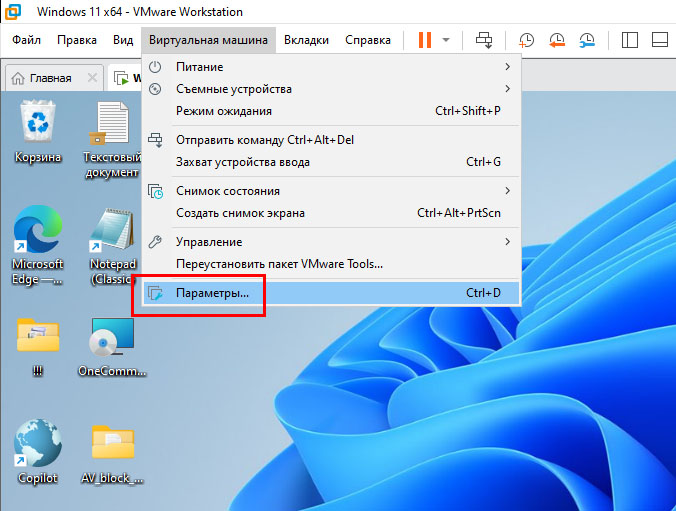The width and height of the screenshot is (676, 511).
Task: Toggle the thumbnail bar layout icon
Action: point(660,40)
